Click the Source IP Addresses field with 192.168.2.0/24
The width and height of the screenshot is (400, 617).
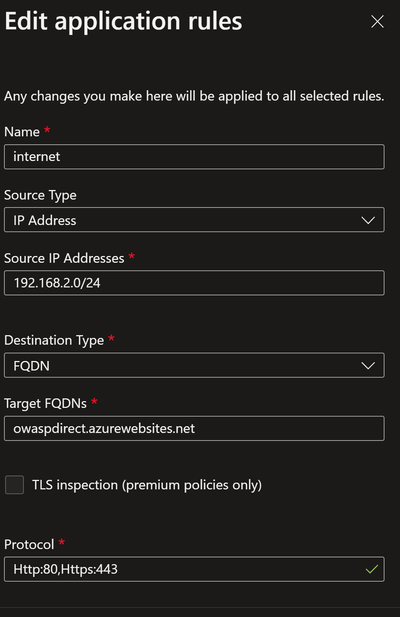coord(194,283)
